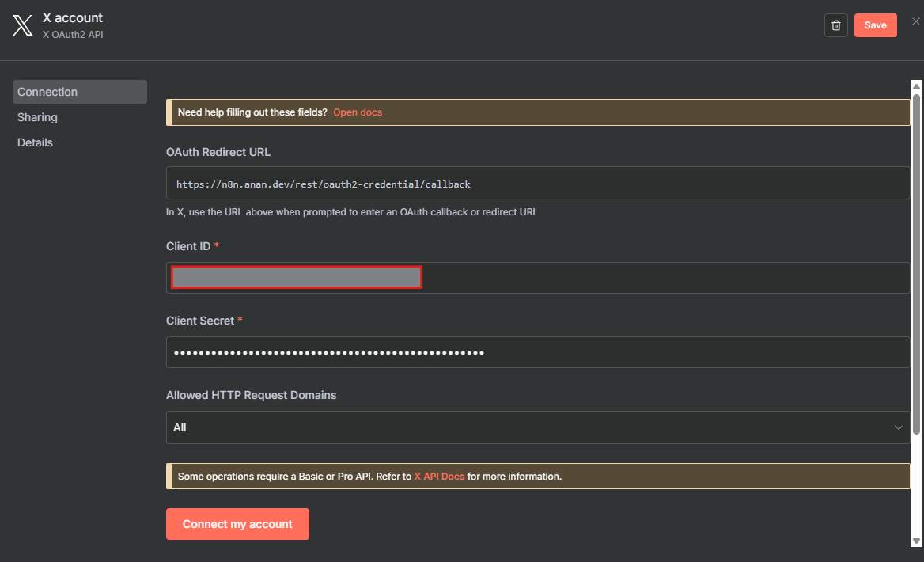Delete credential with trash icon
The width and height of the screenshot is (924, 562).
coord(836,25)
